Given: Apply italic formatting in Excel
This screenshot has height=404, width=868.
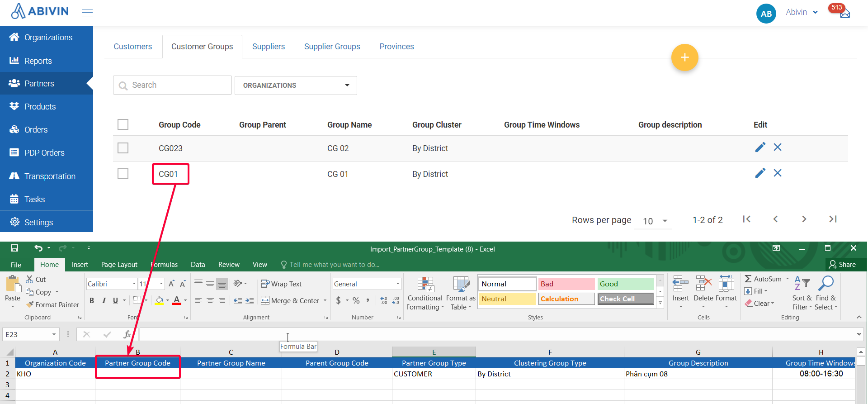Looking at the screenshot, I should tap(104, 300).
